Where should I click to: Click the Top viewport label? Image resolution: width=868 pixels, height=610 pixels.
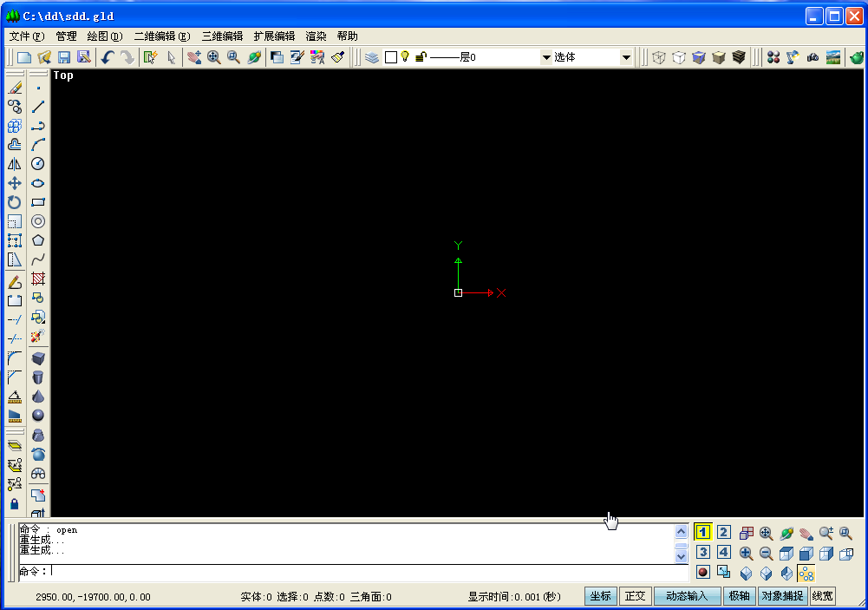coord(63,75)
